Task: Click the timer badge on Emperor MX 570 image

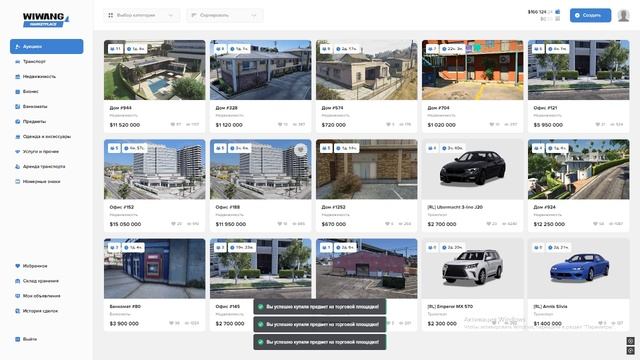Action: 453,247
